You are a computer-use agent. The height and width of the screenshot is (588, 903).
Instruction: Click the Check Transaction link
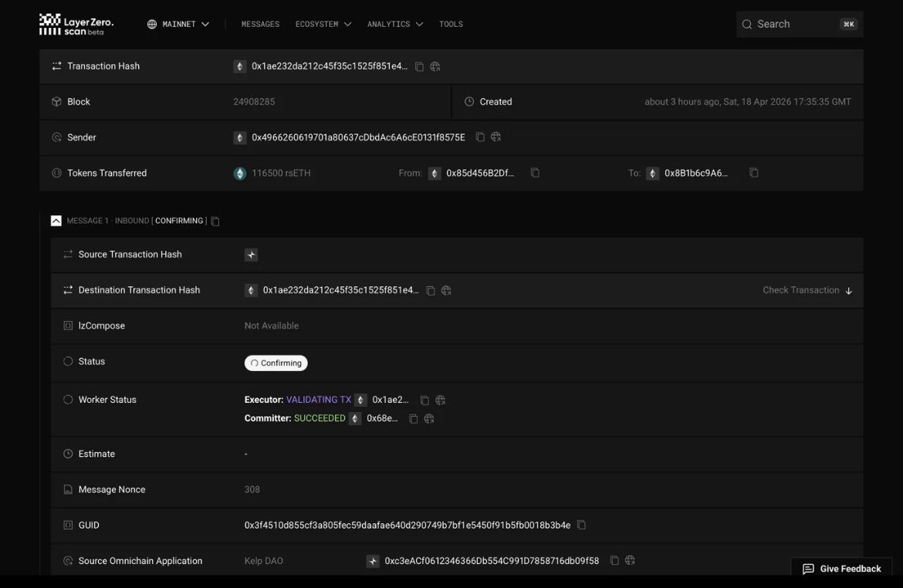point(807,290)
